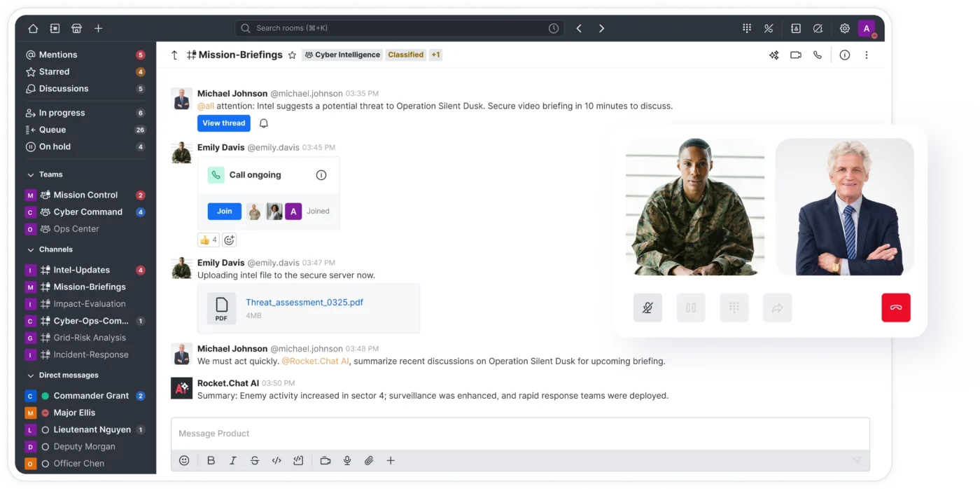This screenshot has width=980, height=489.
Task: Open more composer actions plus icon
Action: point(391,460)
